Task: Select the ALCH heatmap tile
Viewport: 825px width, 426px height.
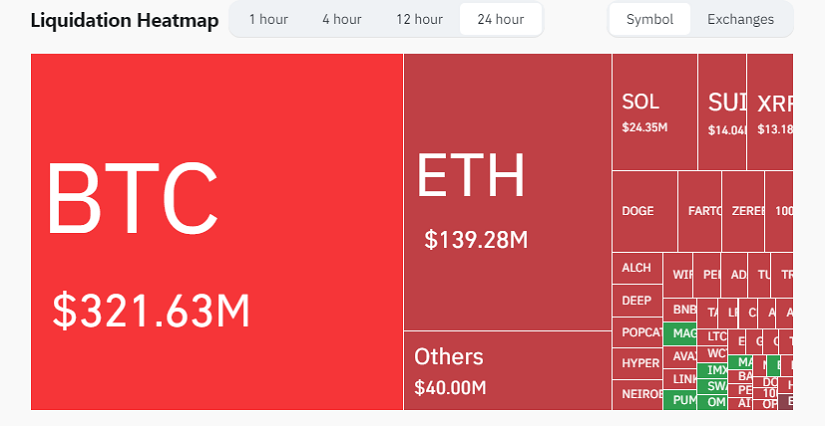Action: tap(636, 268)
